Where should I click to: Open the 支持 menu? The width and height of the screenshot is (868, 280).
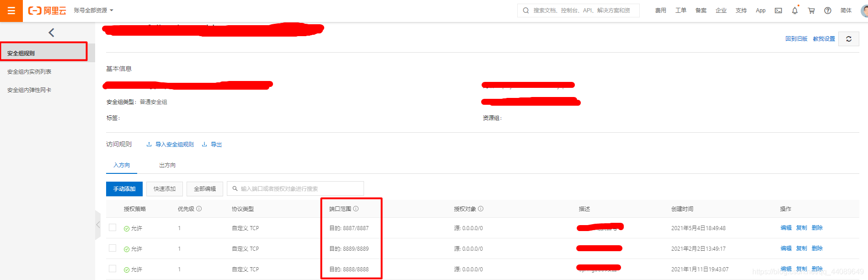pos(741,11)
